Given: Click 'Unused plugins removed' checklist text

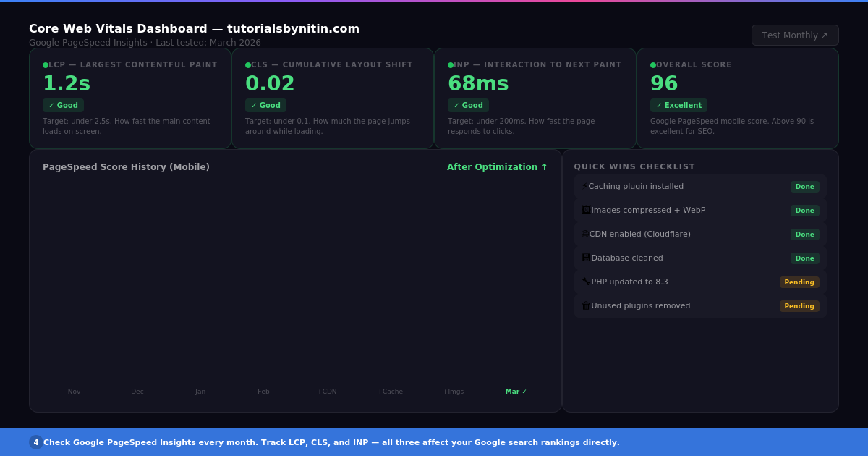Looking at the screenshot, I should (641, 305).
